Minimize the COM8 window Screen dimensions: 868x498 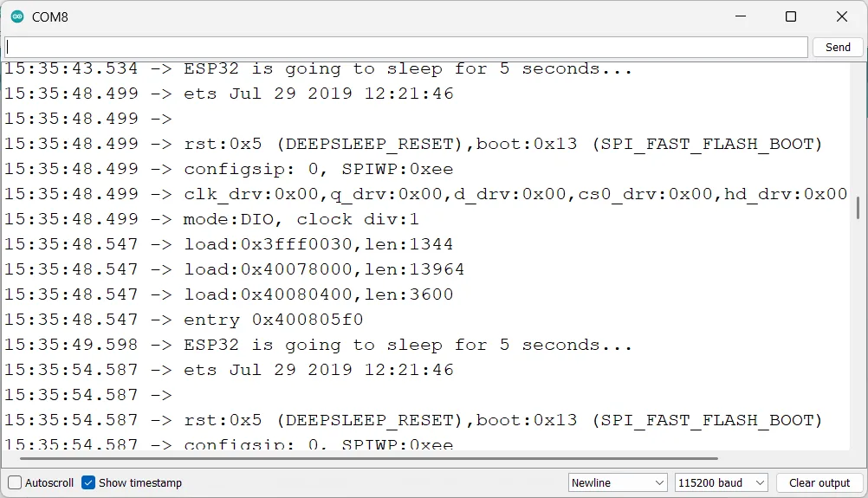(x=741, y=16)
